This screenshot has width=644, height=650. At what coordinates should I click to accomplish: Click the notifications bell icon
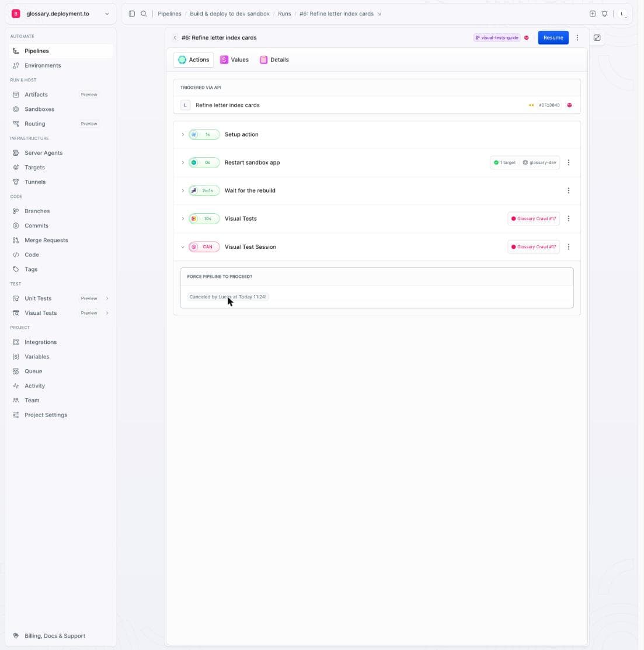[x=605, y=13]
